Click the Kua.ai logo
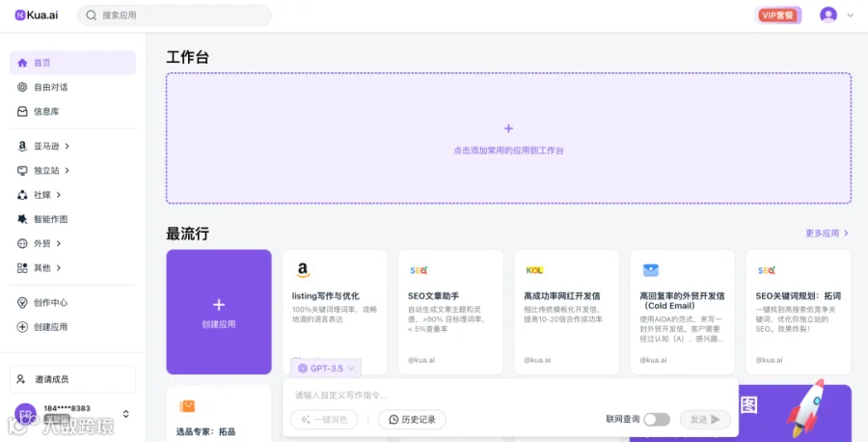 click(x=36, y=14)
